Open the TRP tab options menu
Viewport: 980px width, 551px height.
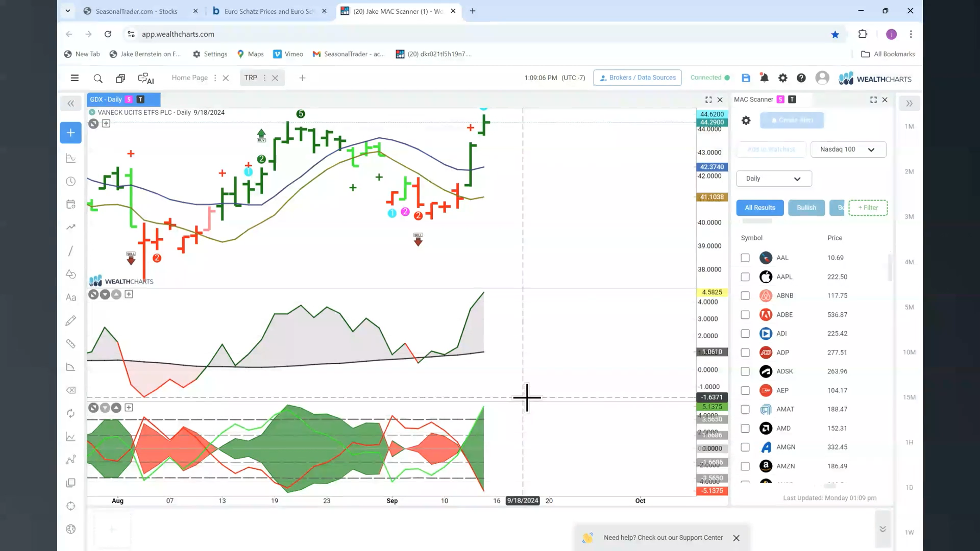click(x=264, y=78)
